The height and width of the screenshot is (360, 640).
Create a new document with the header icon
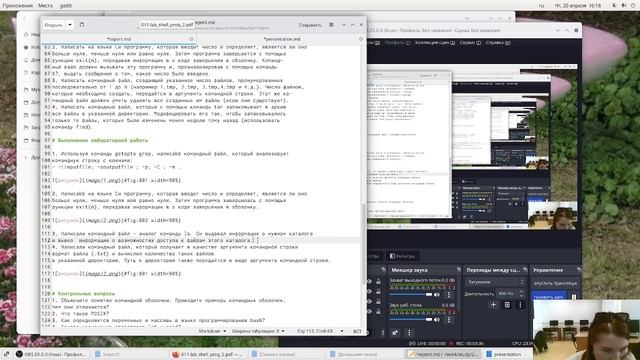point(82,25)
